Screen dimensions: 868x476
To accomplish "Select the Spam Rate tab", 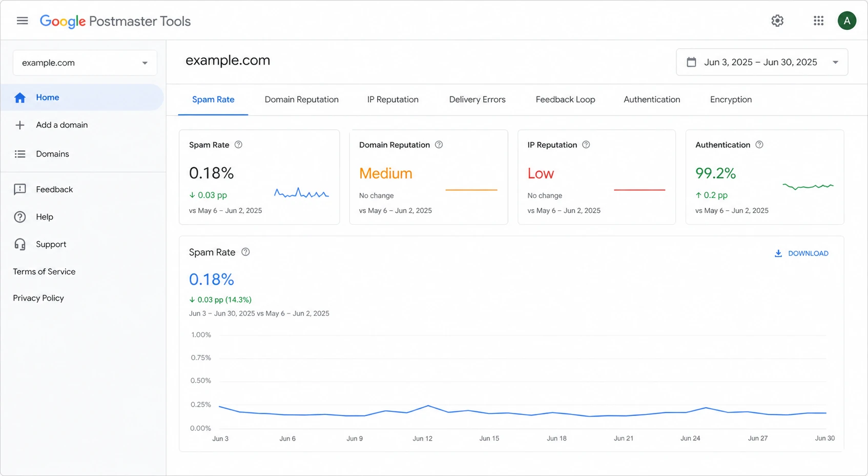I will point(213,100).
